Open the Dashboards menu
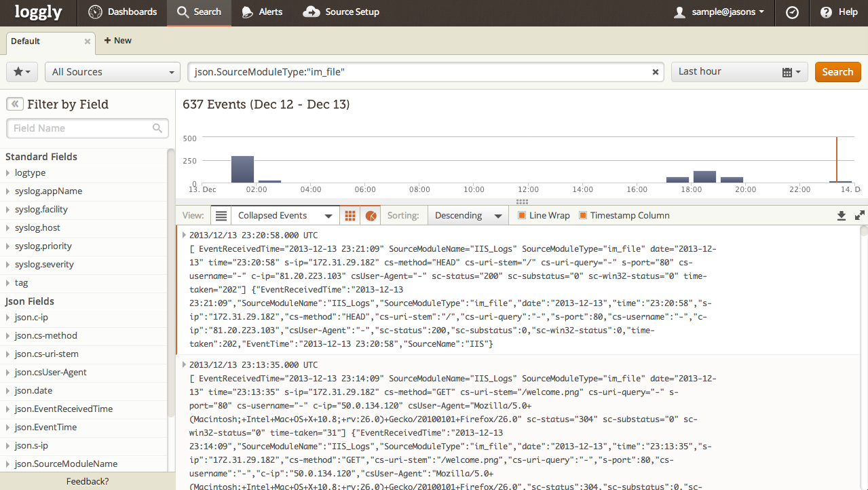The width and height of the screenshot is (868, 490). pos(123,12)
